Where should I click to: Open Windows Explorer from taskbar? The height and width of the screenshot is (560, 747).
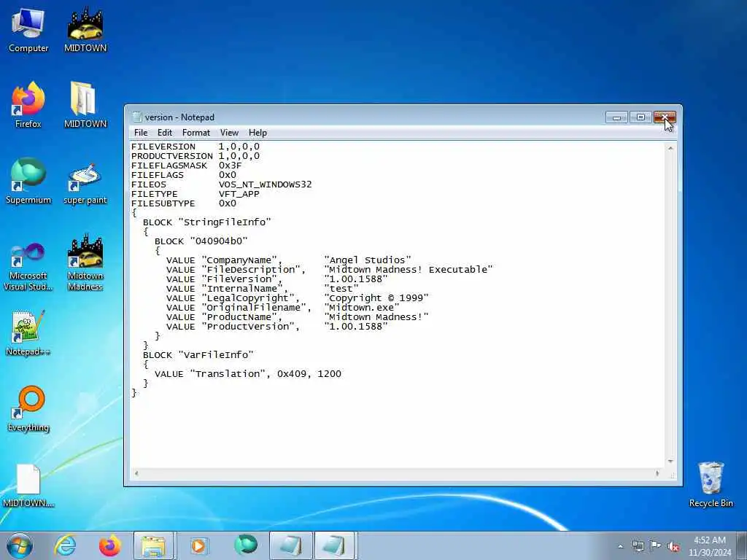coord(154,545)
